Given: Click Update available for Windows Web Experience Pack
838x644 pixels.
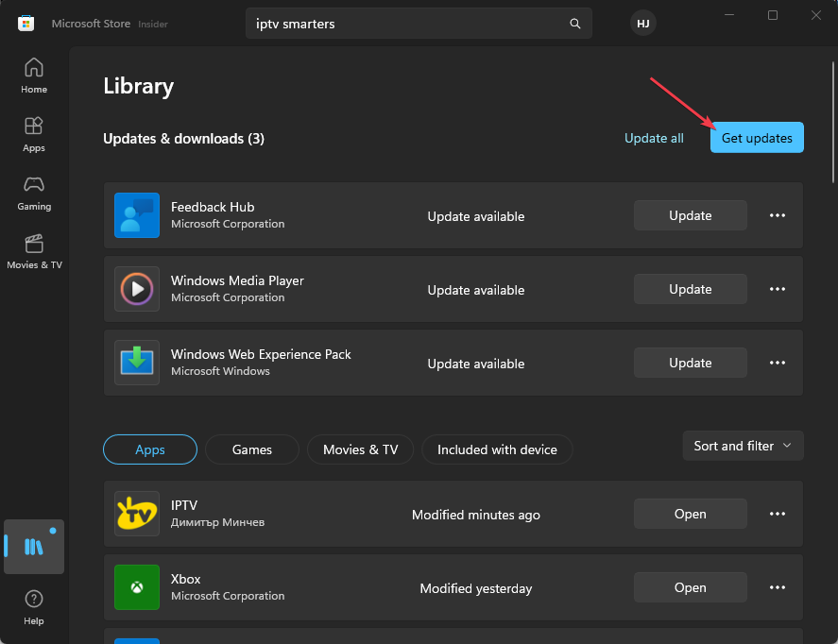Looking at the screenshot, I should click(x=475, y=364).
